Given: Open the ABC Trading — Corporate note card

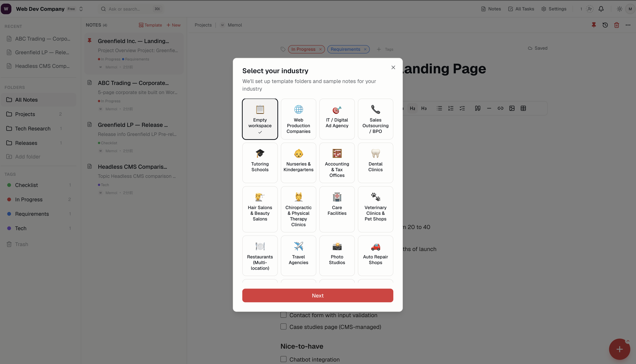Looking at the screenshot, I should point(134,96).
